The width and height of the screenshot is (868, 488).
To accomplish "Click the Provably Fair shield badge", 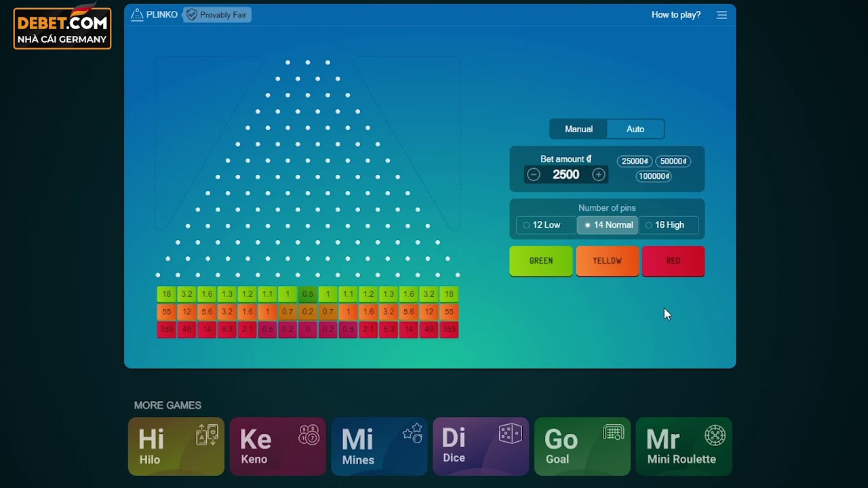I will pyautogui.click(x=217, y=15).
